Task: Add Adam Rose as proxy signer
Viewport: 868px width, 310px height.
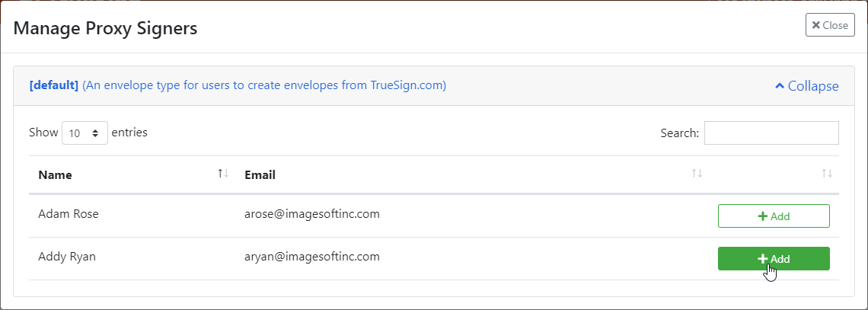Action: click(774, 216)
